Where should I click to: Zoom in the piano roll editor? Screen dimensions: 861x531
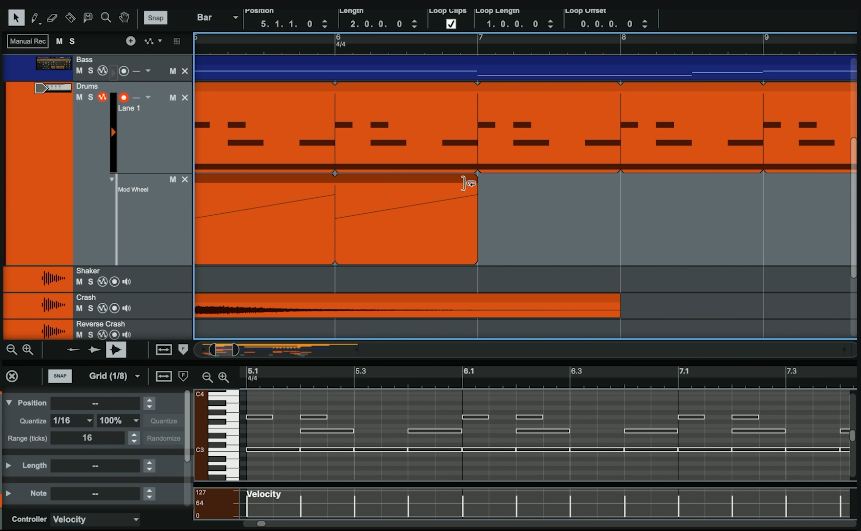point(223,377)
